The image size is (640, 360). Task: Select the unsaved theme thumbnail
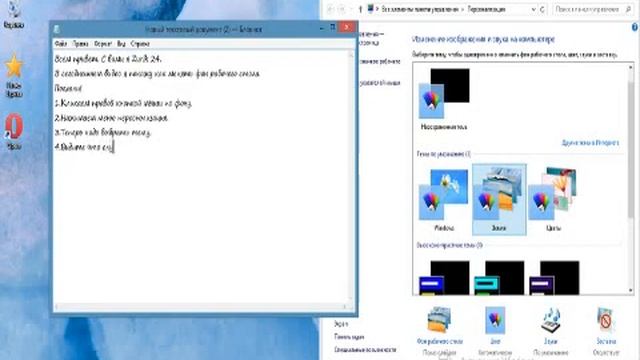[444, 99]
